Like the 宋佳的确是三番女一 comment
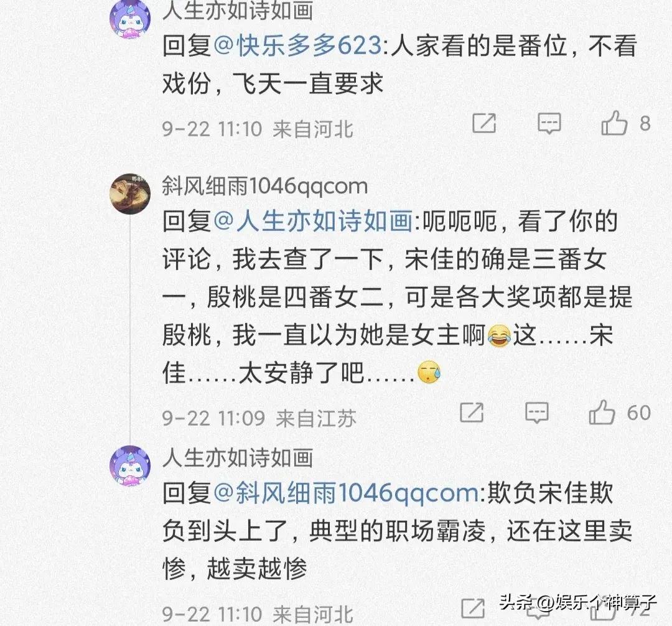 (602, 412)
